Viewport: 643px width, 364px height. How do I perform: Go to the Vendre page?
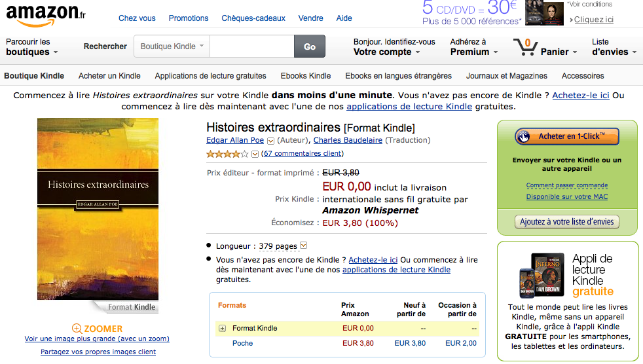tap(311, 18)
